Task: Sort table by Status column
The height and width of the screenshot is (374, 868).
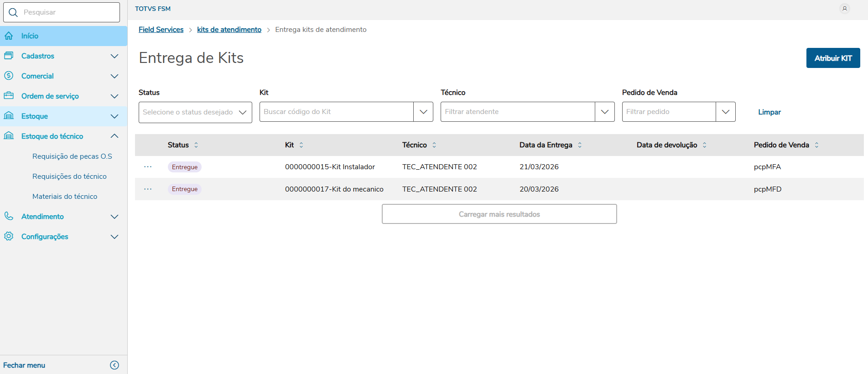Action: (196, 145)
